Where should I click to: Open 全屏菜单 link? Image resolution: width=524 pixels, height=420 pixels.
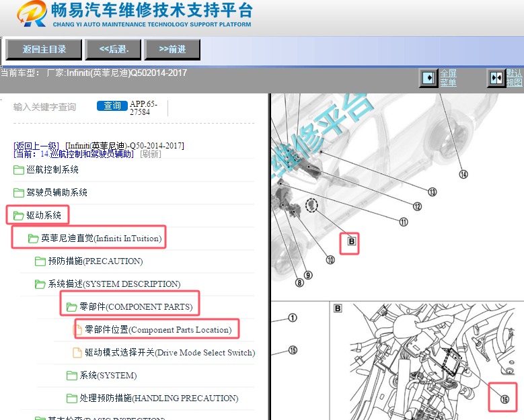[x=448, y=78]
